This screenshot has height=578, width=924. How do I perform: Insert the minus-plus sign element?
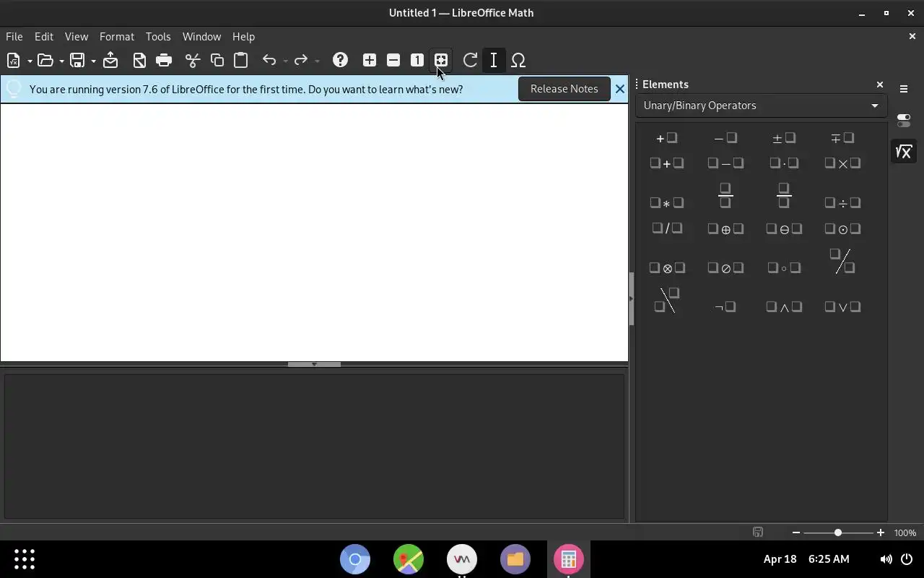pyautogui.click(x=842, y=138)
